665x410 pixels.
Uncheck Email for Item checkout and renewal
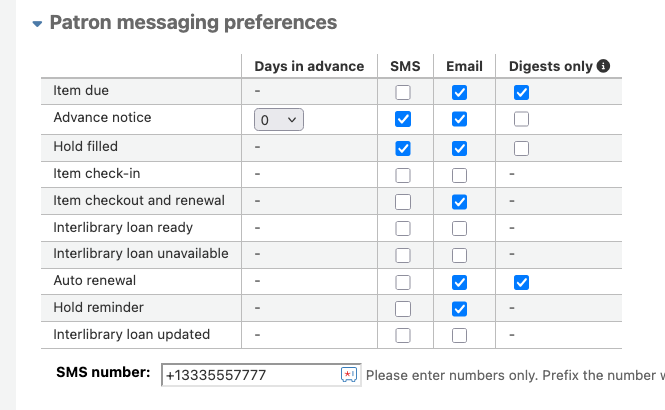[459, 202]
